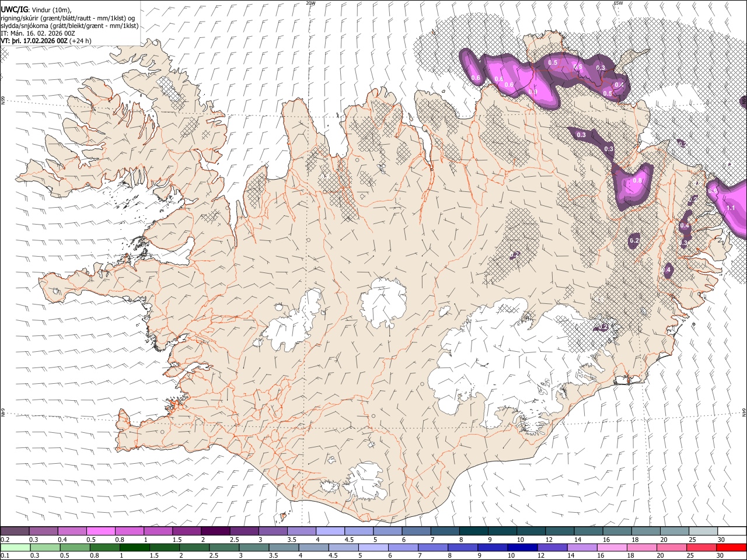Click the snow legend swatch between 0.2 and 0.3
747x560 pixels.
click(x=15, y=531)
